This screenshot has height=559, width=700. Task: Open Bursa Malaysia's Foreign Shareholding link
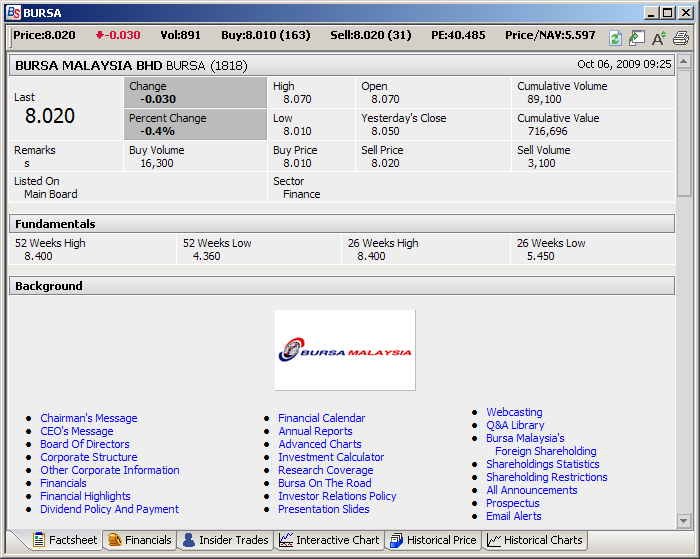coord(541,445)
